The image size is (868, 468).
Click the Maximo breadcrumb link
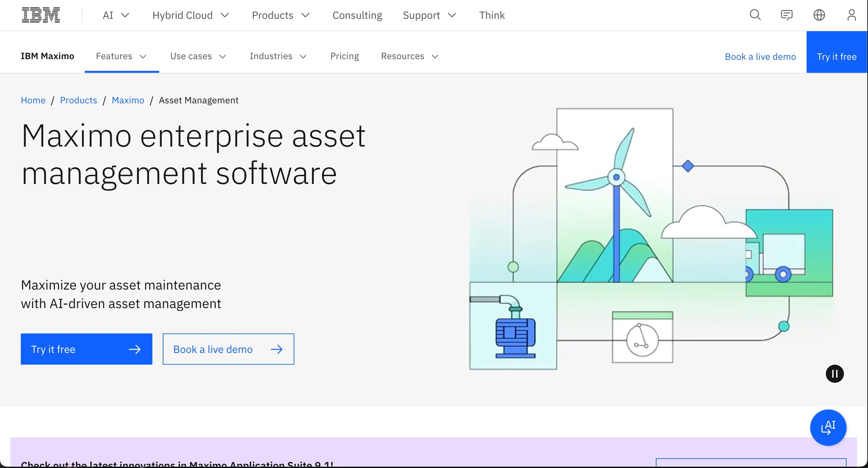(128, 100)
